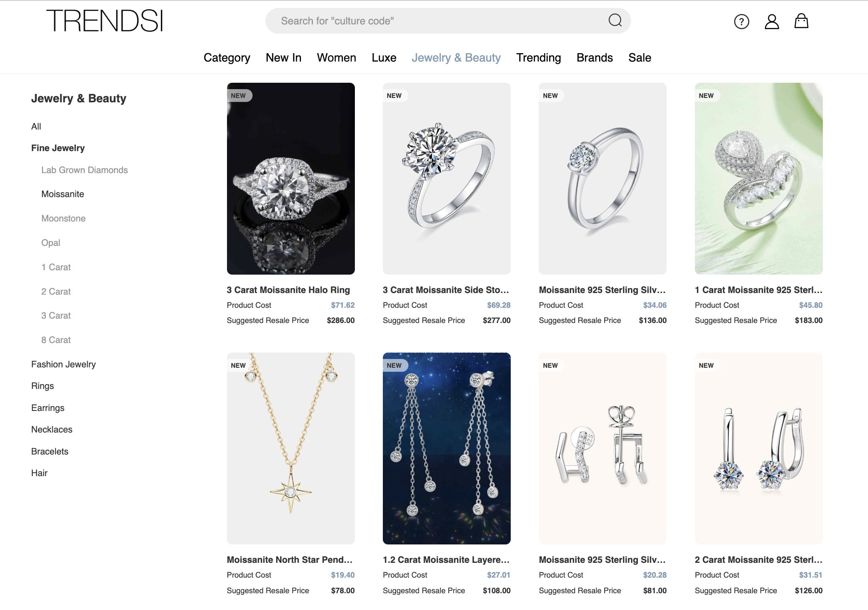The width and height of the screenshot is (868, 610).
Task: Click the search magnifier icon
Action: coord(615,20)
